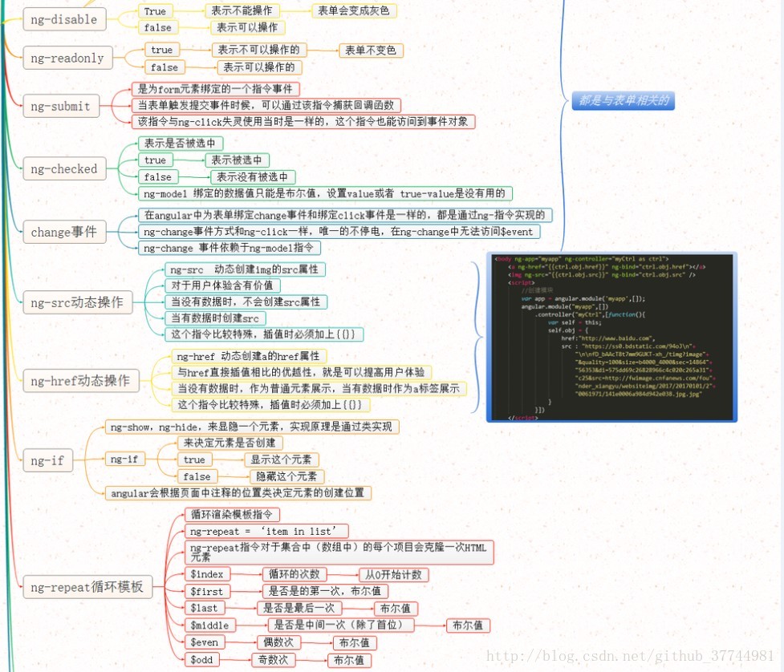Select the ng-submit node
Viewport: 784px width, 672px height.
61,106
